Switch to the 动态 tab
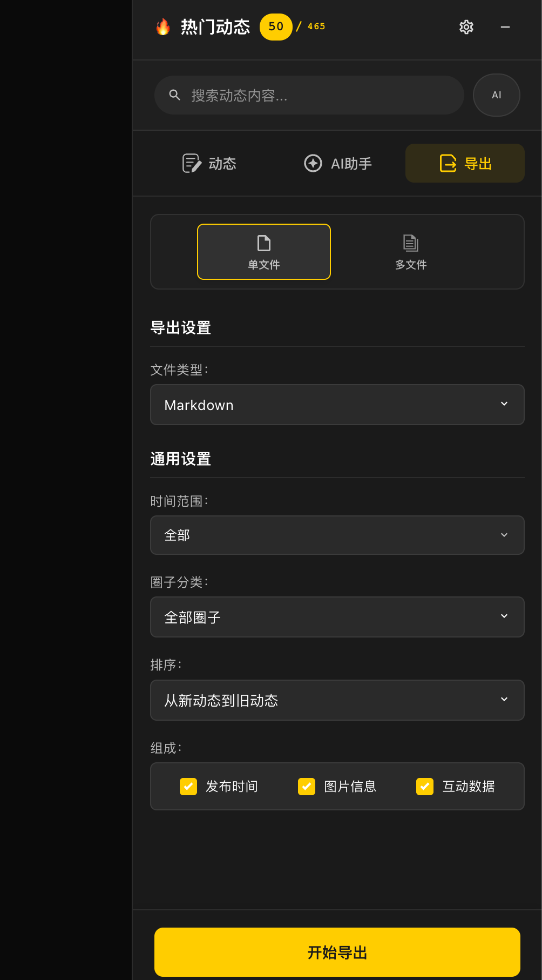This screenshot has width=542, height=980. pos(209,163)
